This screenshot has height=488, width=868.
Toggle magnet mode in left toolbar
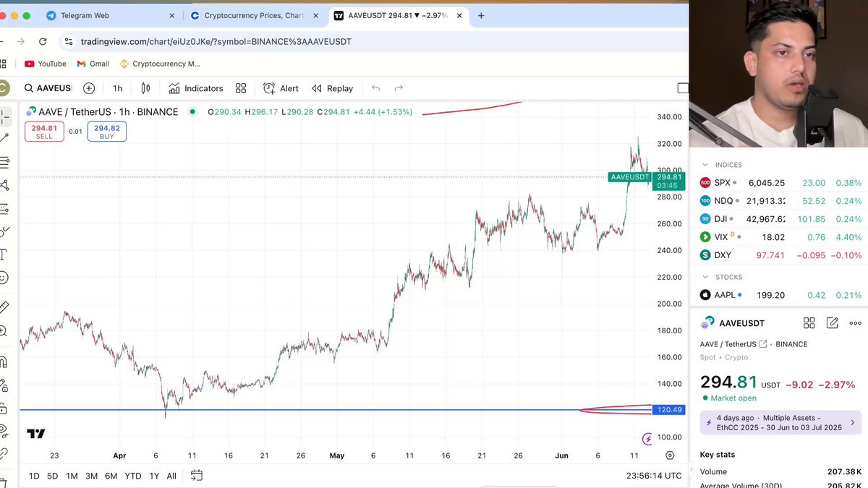[x=4, y=361]
